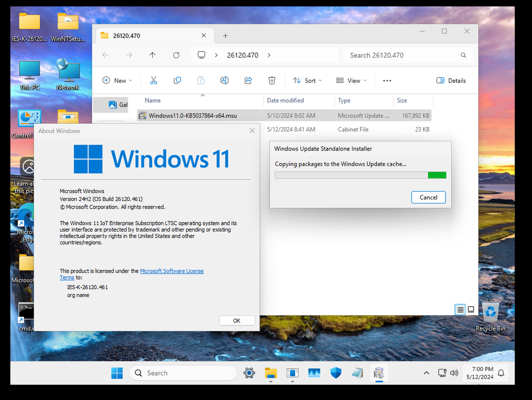Close the 26120.470 tab
This screenshot has height=400, width=532.
click(203, 35)
